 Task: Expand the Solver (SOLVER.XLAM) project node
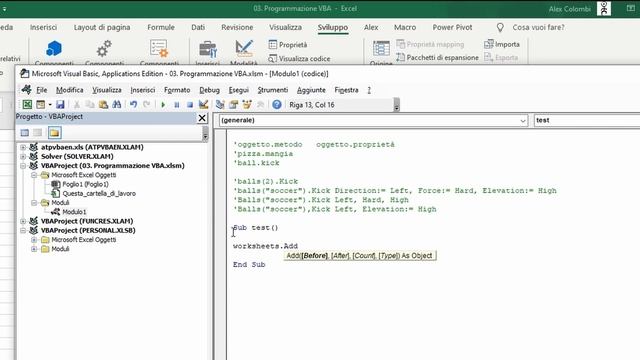(23, 156)
